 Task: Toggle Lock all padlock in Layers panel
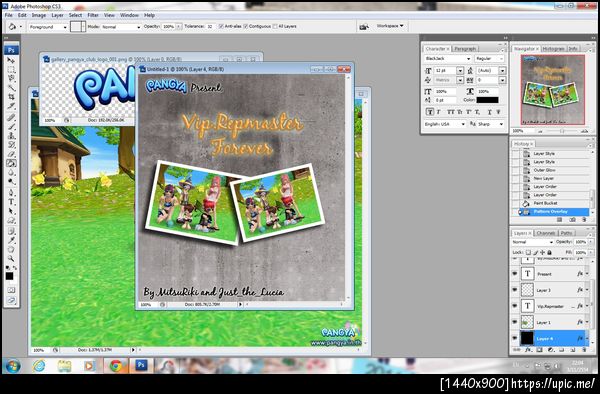pos(549,252)
